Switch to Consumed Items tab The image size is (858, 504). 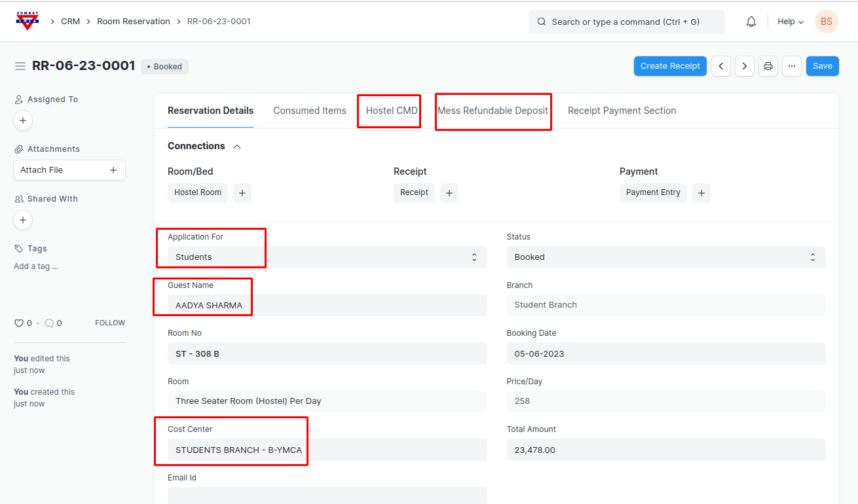pyautogui.click(x=310, y=111)
